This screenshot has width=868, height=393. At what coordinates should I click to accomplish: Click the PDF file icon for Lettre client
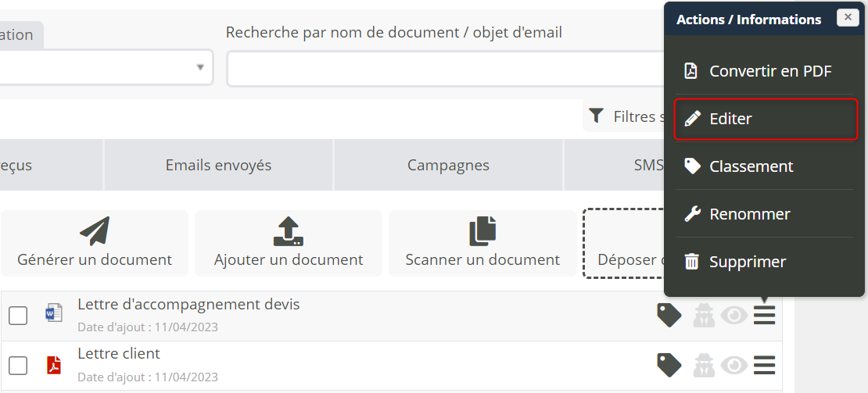point(53,365)
